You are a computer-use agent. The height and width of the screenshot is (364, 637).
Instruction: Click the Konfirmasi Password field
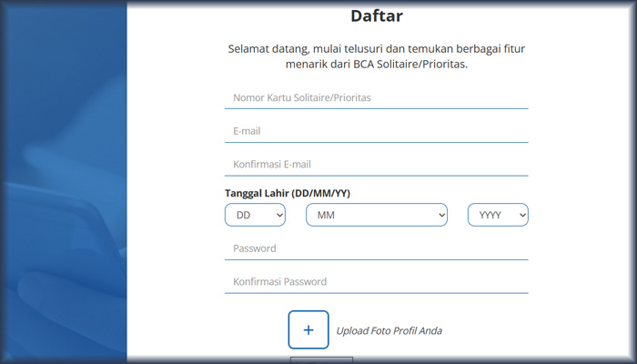376,282
